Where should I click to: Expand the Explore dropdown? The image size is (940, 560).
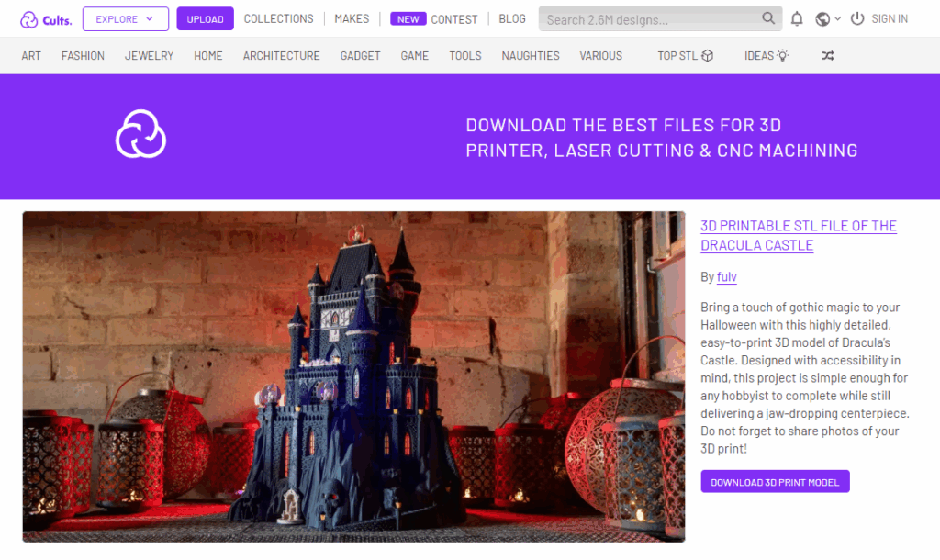tap(125, 19)
